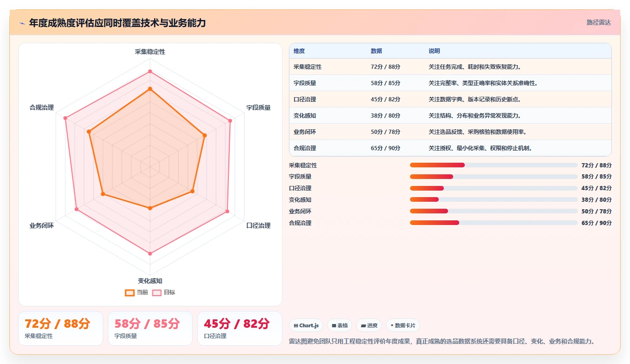Open the 58分 / 85分 字段质量 data card
This screenshot has height=364, width=630.
point(150,328)
